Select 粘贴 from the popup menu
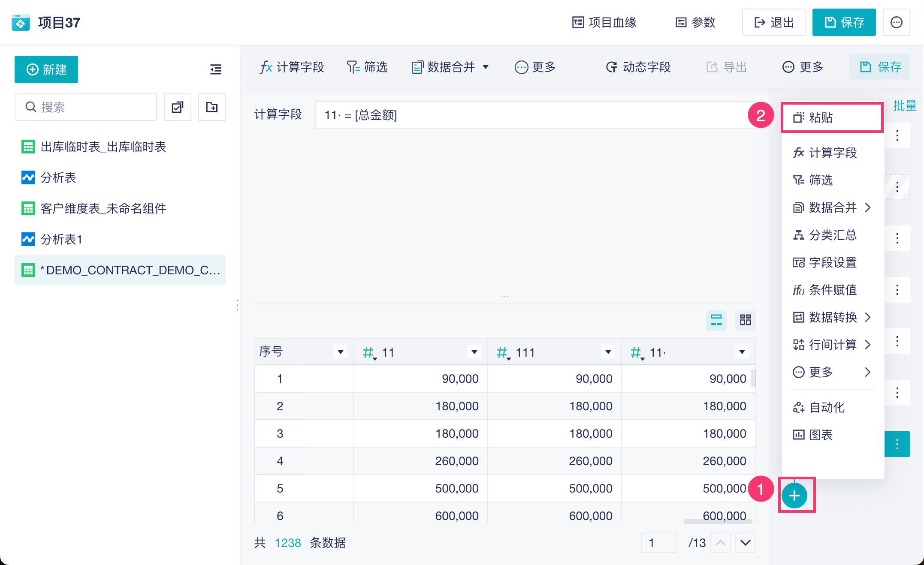Screen dimensions: 924x565 (x=821, y=117)
